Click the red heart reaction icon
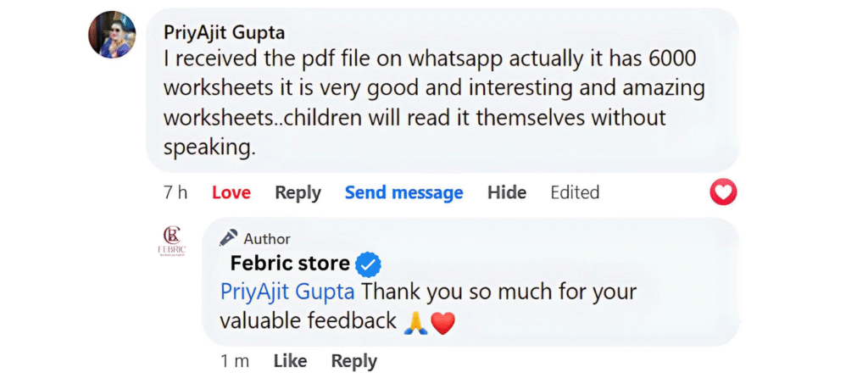 723,192
